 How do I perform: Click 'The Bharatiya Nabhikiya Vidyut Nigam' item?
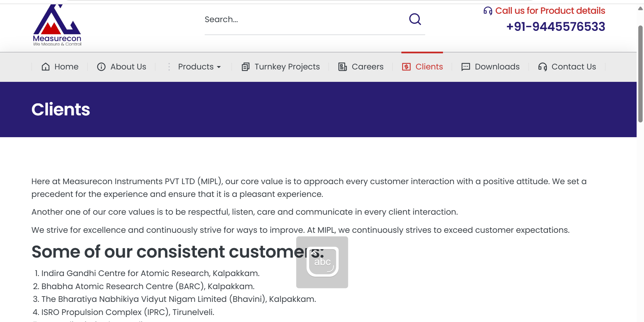[179, 299]
